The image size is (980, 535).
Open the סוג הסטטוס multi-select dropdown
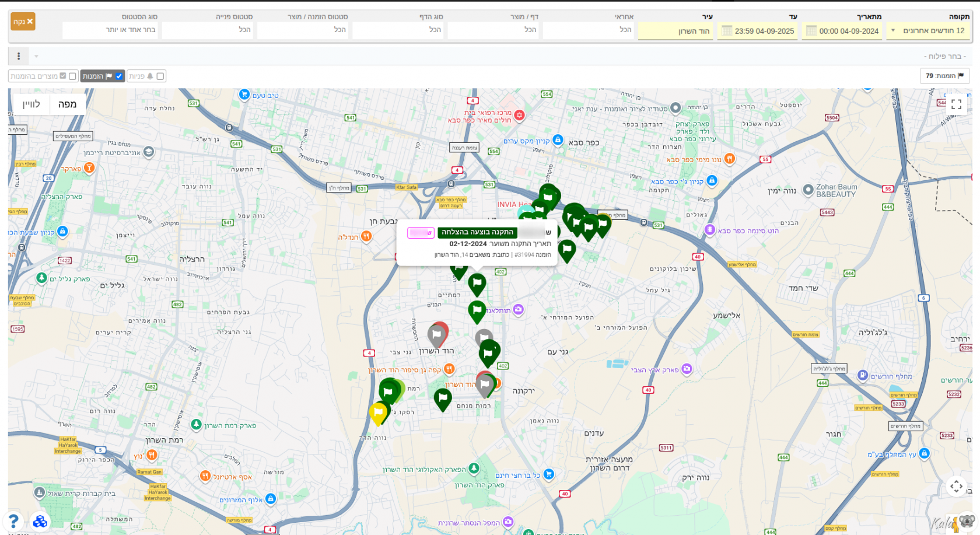pyautogui.click(x=110, y=30)
